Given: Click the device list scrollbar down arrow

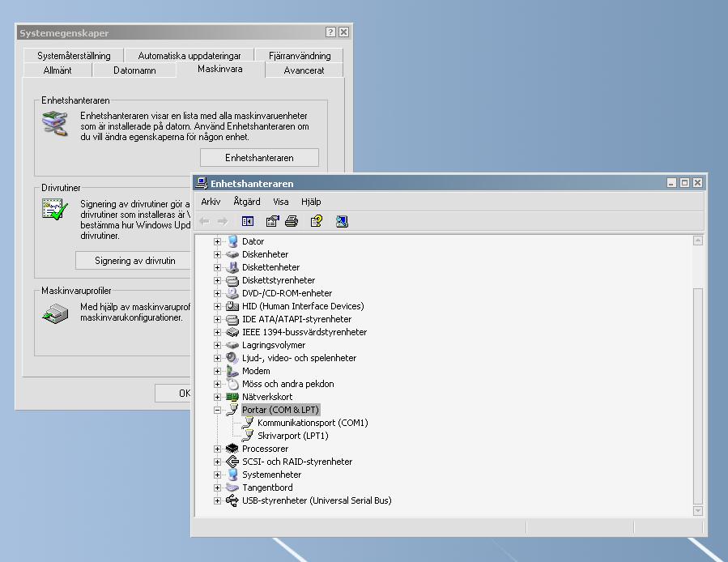Looking at the screenshot, I should (697, 511).
